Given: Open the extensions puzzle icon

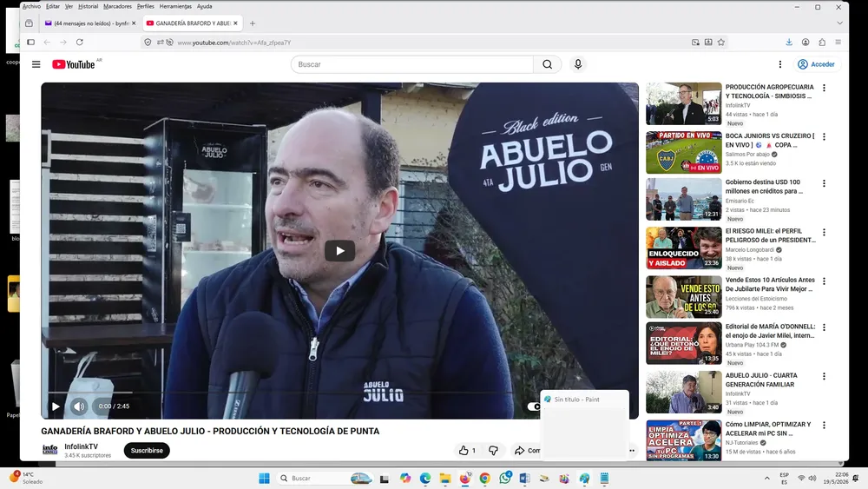Looking at the screenshot, I should (x=822, y=42).
